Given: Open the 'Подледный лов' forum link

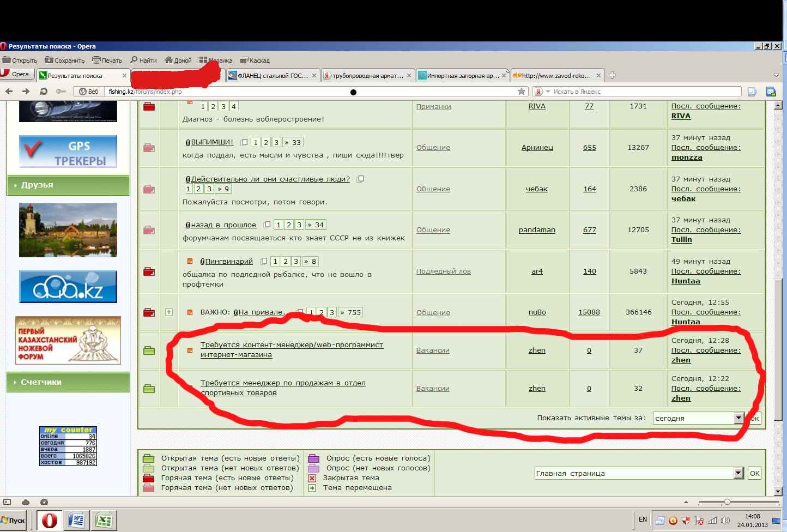Looking at the screenshot, I should [x=443, y=271].
